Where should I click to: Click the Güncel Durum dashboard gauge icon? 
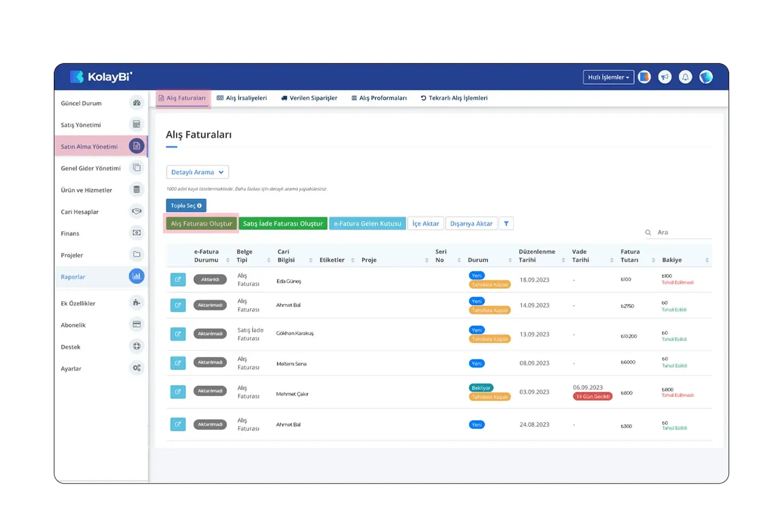136,103
